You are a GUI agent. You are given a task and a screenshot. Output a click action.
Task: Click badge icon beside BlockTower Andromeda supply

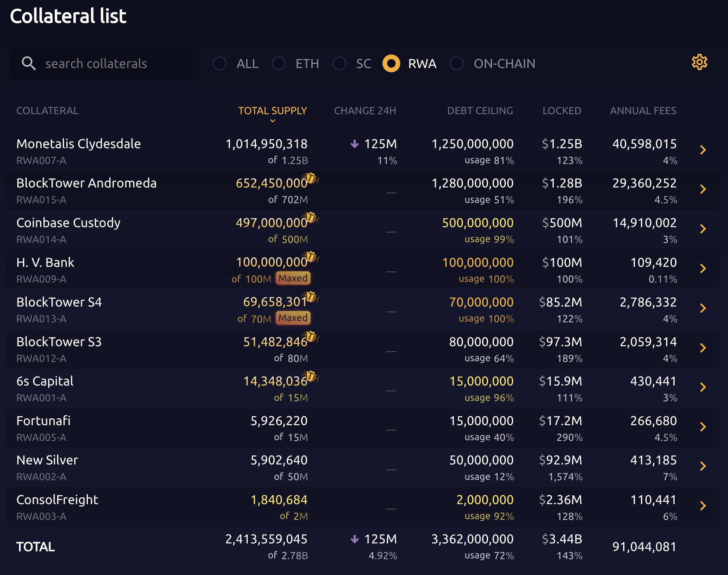pyautogui.click(x=311, y=178)
